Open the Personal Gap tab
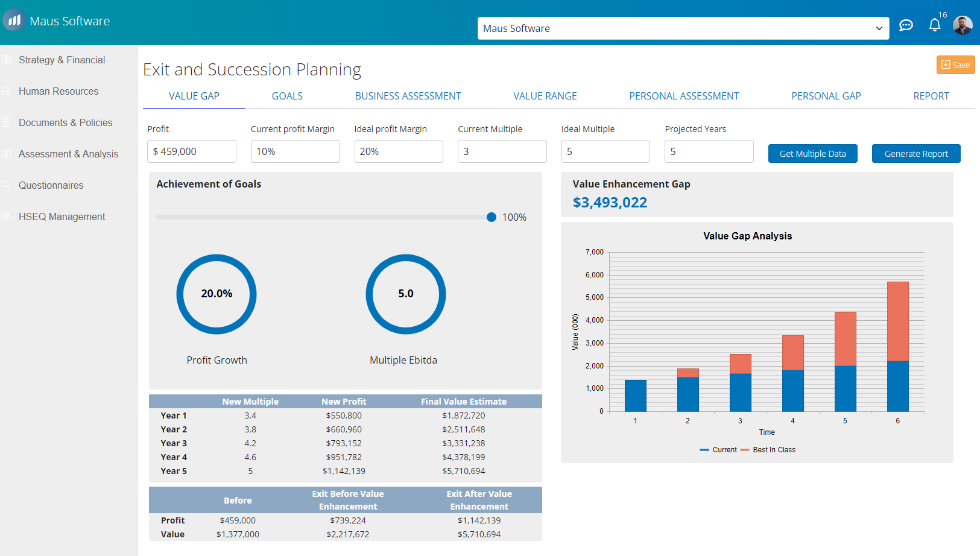 [826, 96]
